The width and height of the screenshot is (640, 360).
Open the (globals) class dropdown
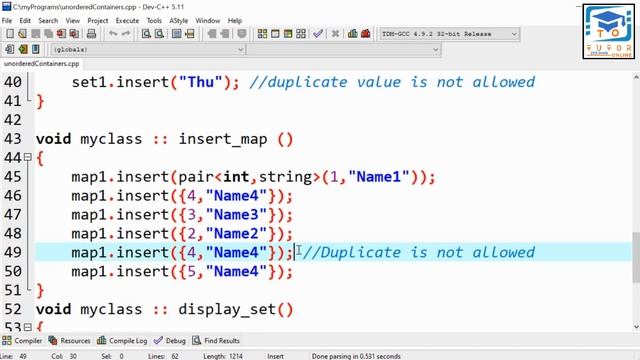pos(148,49)
